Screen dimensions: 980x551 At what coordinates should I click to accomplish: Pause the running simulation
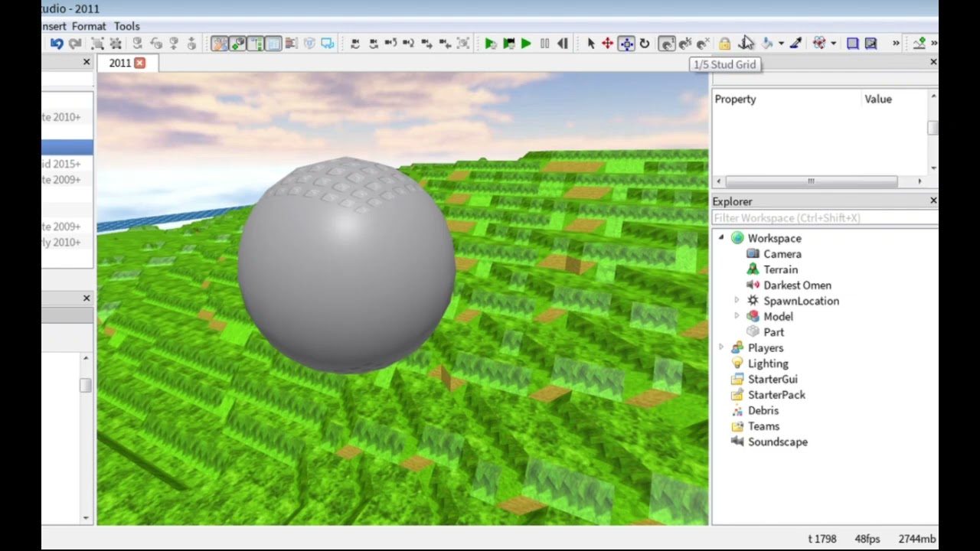pos(544,44)
